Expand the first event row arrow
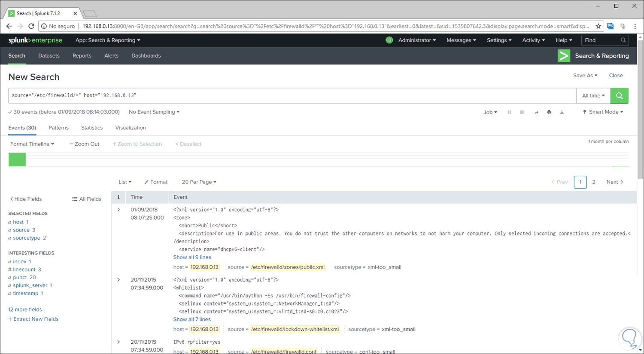This screenshot has width=644, height=354. [x=118, y=210]
